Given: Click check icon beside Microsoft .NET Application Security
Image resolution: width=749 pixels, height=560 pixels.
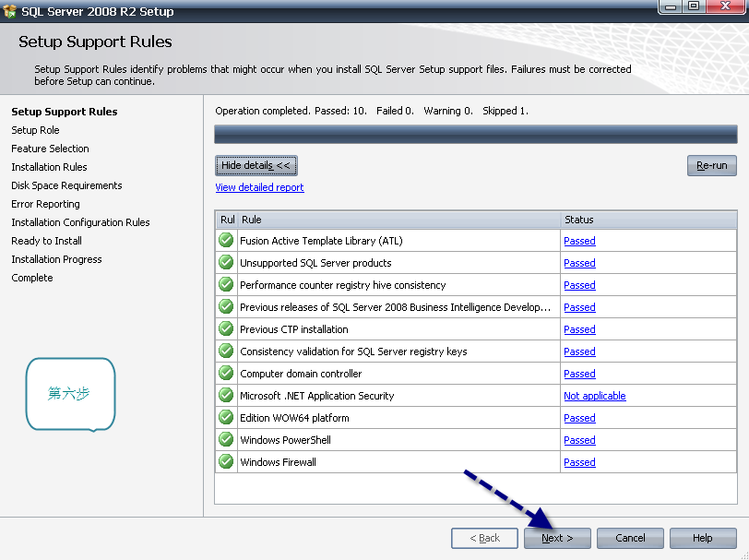Looking at the screenshot, I should pos(226,395).
